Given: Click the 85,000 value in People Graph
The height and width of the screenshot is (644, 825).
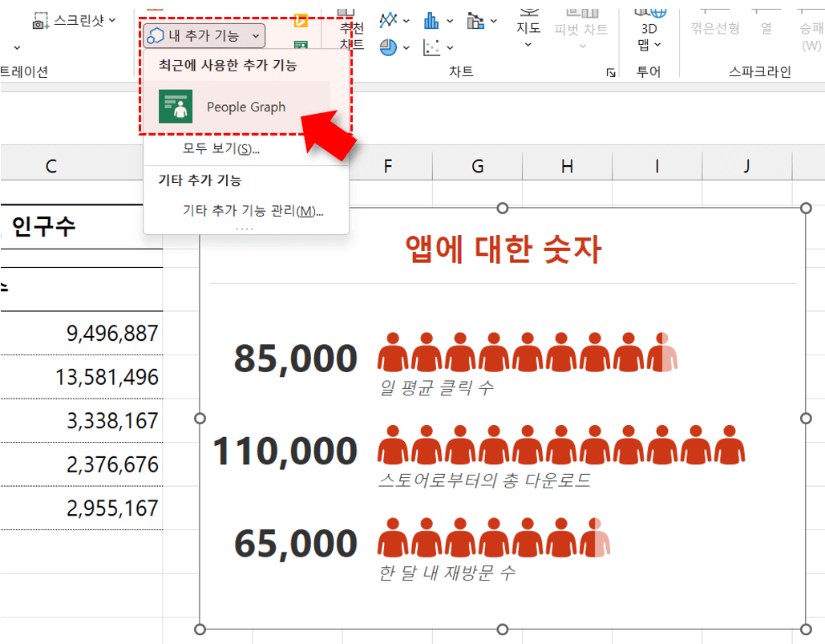Looking at the screenshot, I should (296, 358).
